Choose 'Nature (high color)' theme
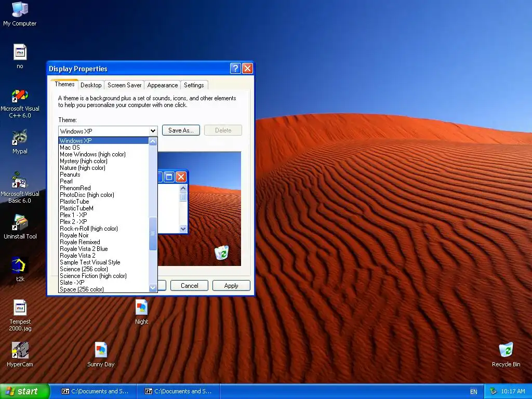 104,168
